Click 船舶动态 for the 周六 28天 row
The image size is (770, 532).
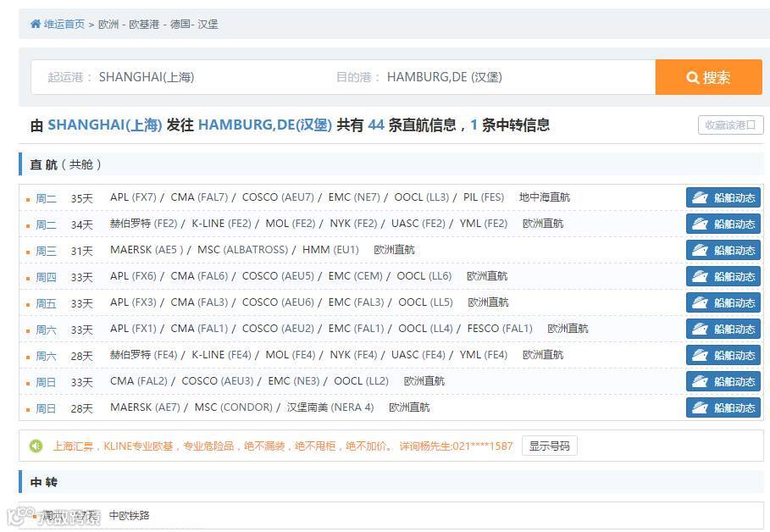[x=723, y=355]
